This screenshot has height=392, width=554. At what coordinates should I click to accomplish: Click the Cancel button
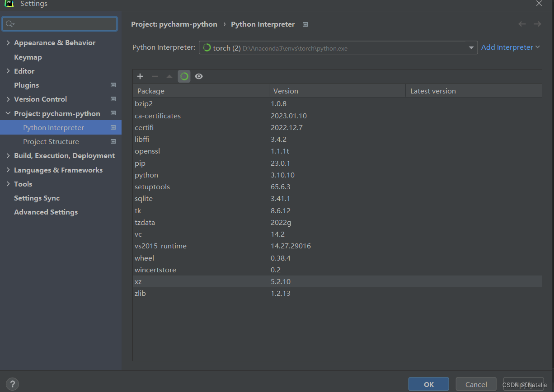476,384
